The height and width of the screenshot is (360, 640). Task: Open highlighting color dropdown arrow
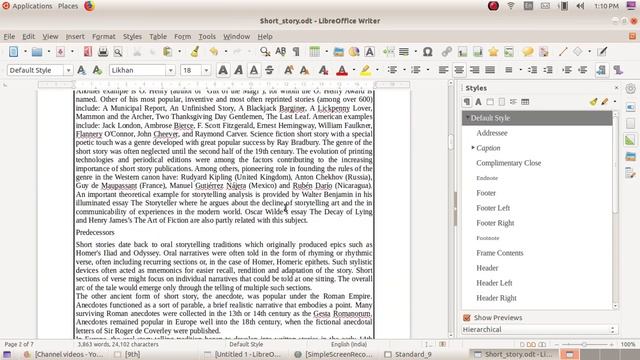pos(377,70)
